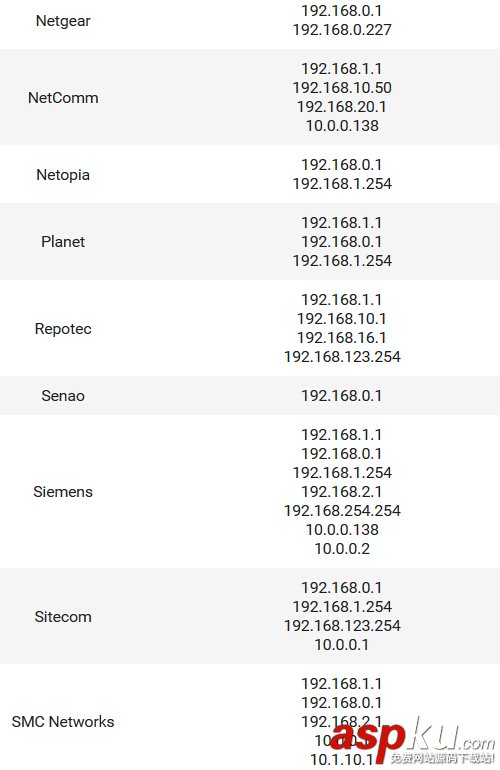Select the NetComm row label
The height and width of the screenshot is (770, 500).
click(63, 98)
